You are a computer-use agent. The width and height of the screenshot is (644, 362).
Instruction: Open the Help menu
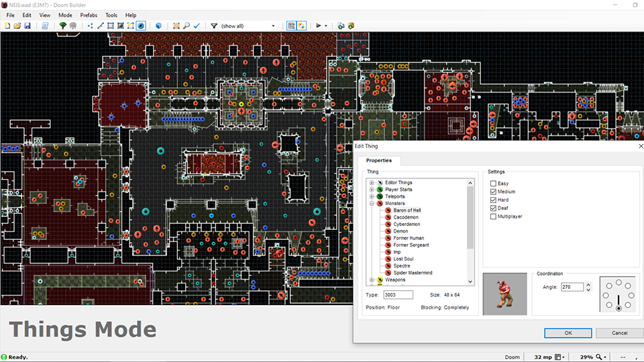[131, 15]
